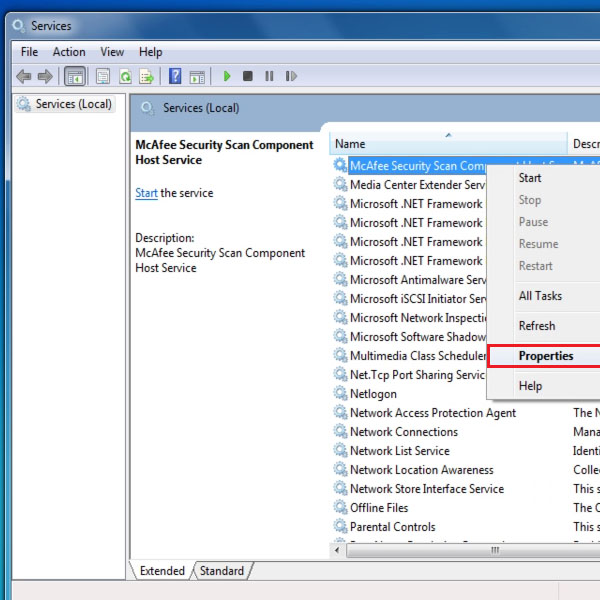Click the gear icon beside Network List Service
Screen dimensions: 600x600
tap(340, 450)
